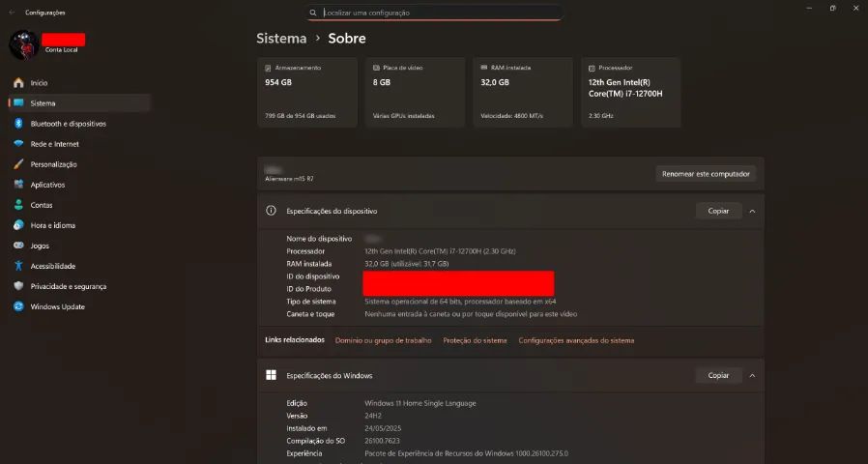
Task: Copy the Windows specifications
Action: click(x=718, y=375)
